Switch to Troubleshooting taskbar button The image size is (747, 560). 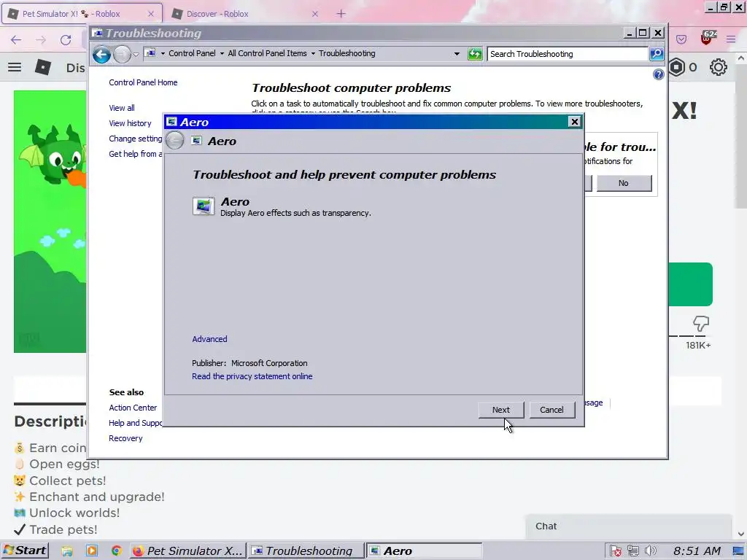306,551
